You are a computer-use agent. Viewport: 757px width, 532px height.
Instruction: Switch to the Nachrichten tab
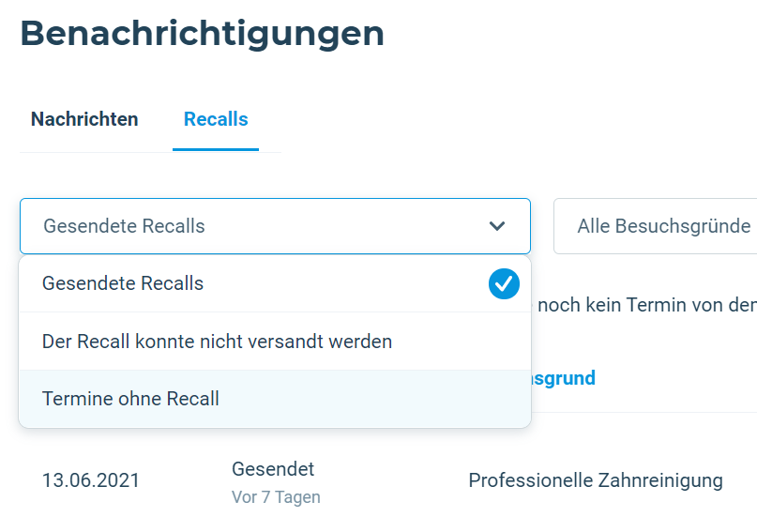pyautogui.click(x=84, y=119)
